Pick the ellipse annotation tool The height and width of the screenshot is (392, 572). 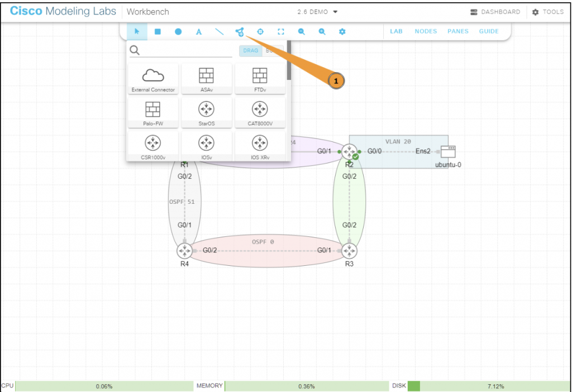(x=178, y=32)
